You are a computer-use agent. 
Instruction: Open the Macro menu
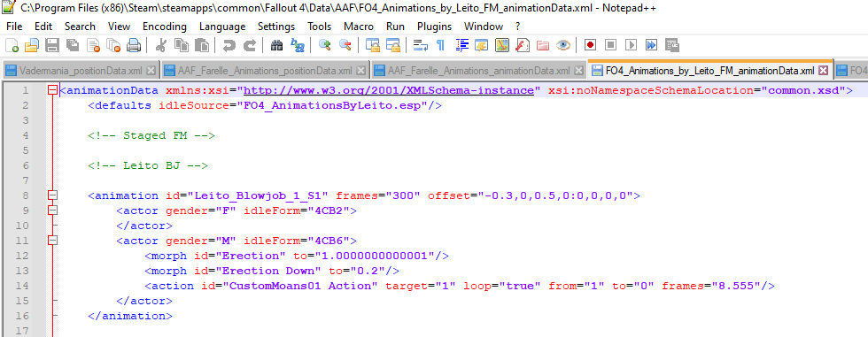(359, 27)
